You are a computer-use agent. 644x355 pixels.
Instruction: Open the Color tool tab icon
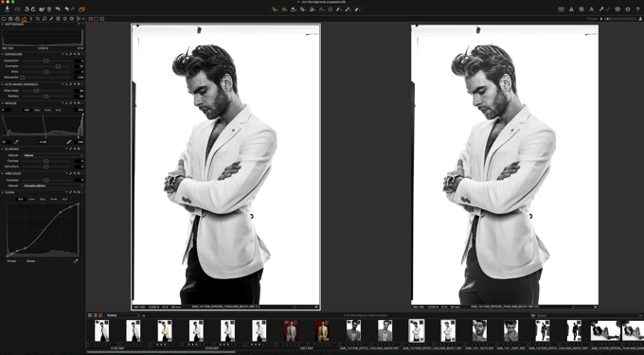click(17, 19)
